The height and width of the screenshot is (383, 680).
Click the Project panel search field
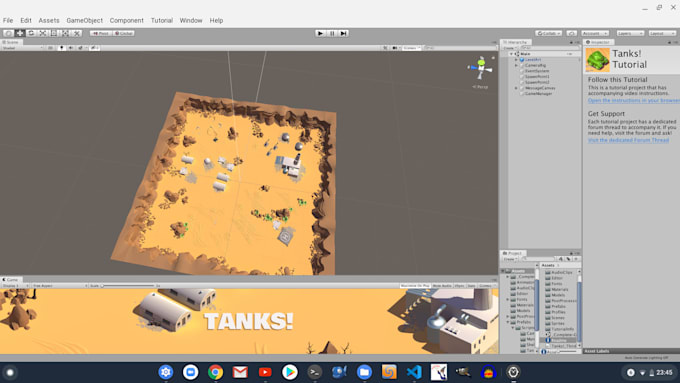[x=539, y=259]
